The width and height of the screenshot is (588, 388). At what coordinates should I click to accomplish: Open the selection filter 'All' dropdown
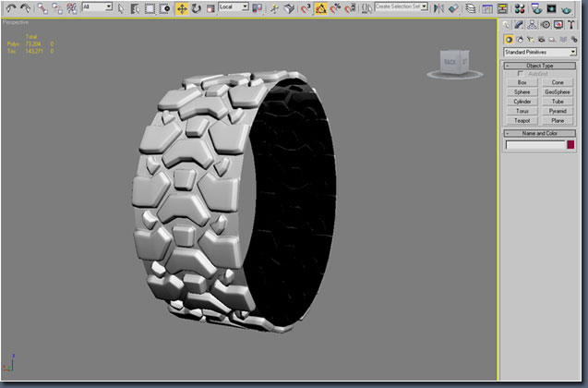[97, 6]
